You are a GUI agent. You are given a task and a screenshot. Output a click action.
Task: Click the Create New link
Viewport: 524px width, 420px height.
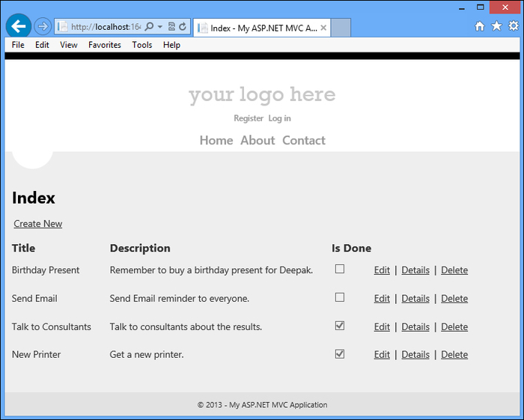pos(38,224)
